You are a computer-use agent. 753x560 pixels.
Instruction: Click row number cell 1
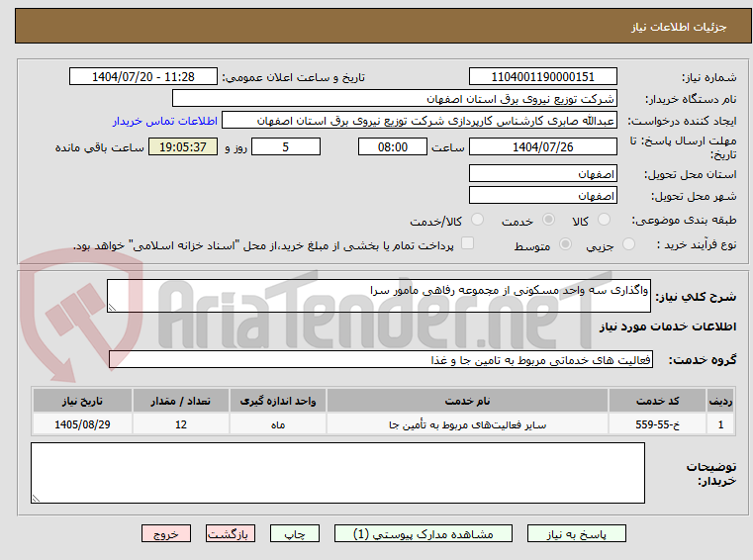(x=720, y=424)
